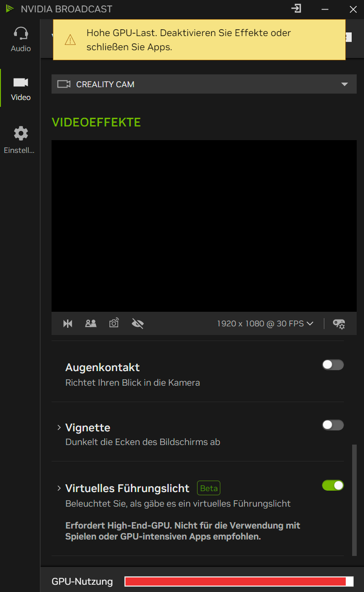364x592 pixels.
Task: Minimize the NVIDIA Broadcast window
Action: [325, 9]
